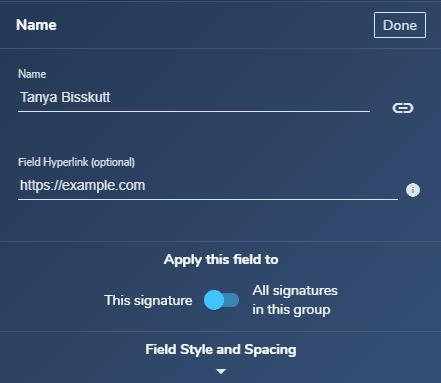Click the underline beneath the Name input

click(x=194, y=112)
